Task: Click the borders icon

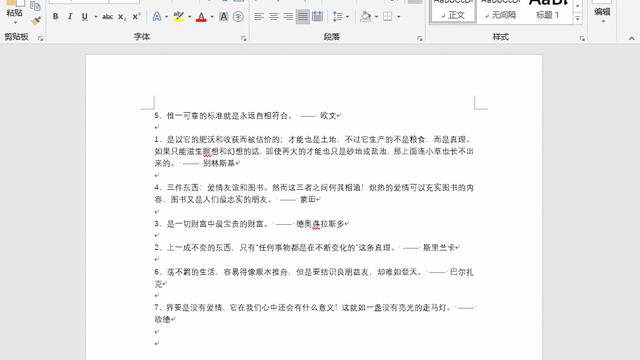Action: pyautogui.click(x=388, y=17)
